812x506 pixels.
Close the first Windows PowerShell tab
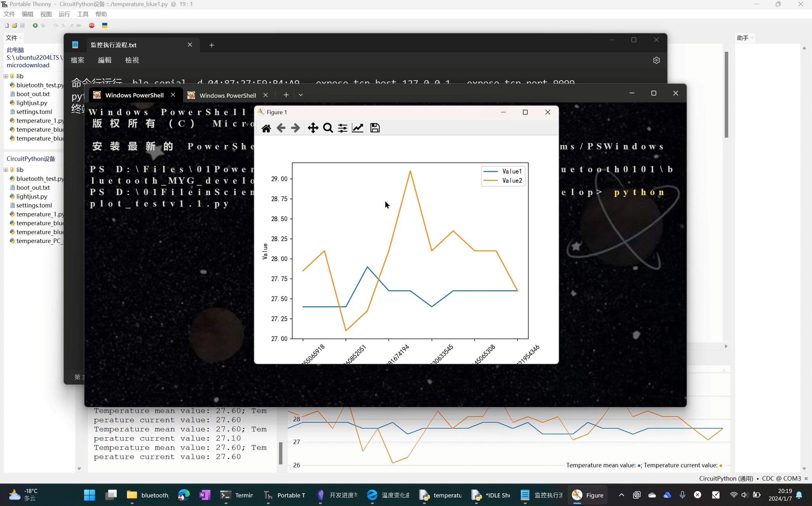click(x=173, y=95)
